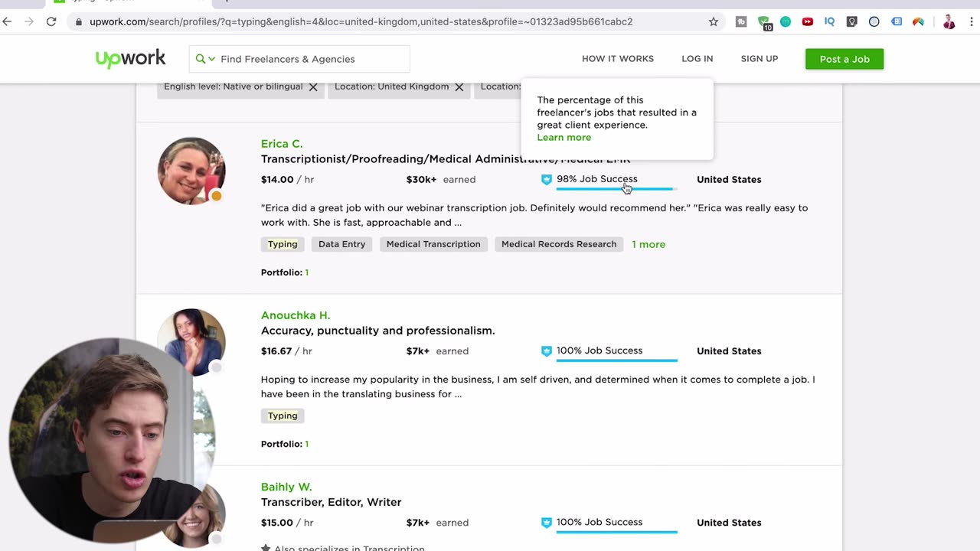980x551 pixels.
Task: Open the dark ring circle extension
Action: [x=874, y=21]
